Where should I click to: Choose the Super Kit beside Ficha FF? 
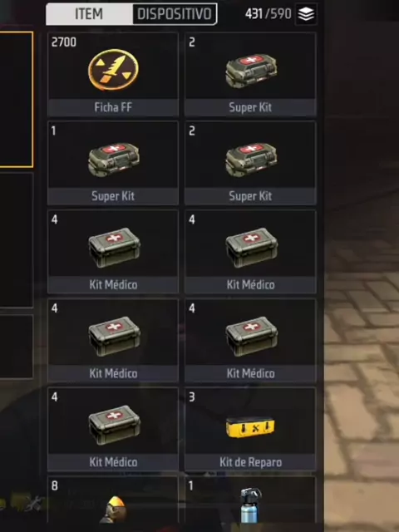[250, 74]
